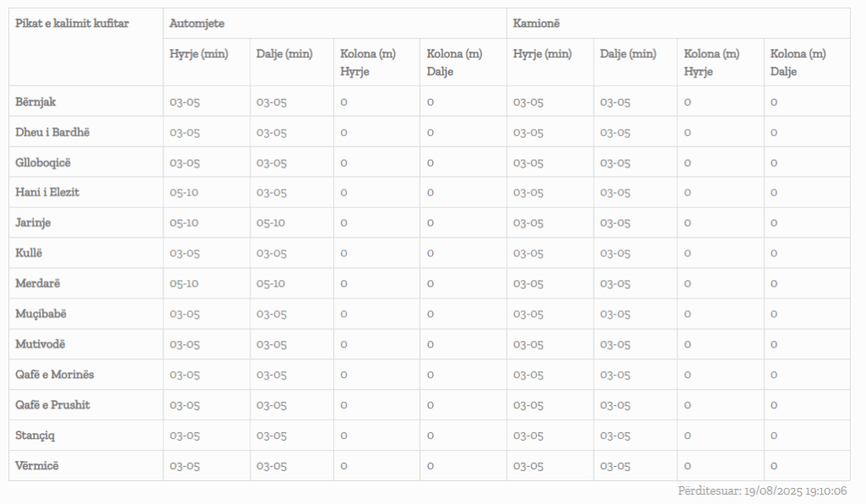Click the Automjete group header
The height and width of the screenshot is (504, 866).
197,23
